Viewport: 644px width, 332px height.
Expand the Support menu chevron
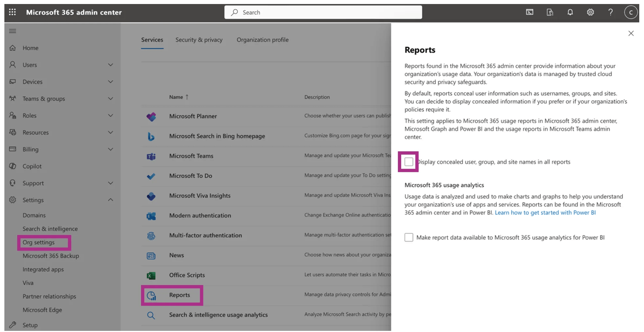(x=110, y=183)
